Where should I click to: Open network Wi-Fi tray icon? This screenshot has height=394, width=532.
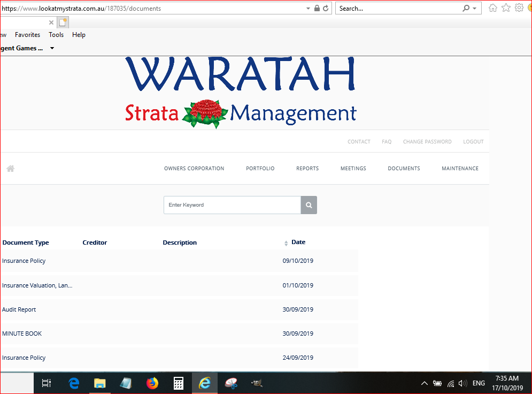coord(451,384)
